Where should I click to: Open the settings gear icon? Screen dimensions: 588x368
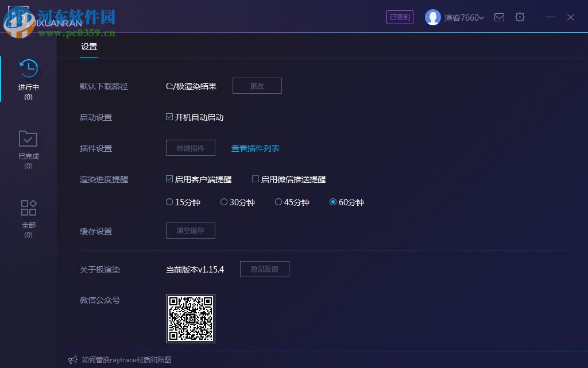tap(520, 17)
